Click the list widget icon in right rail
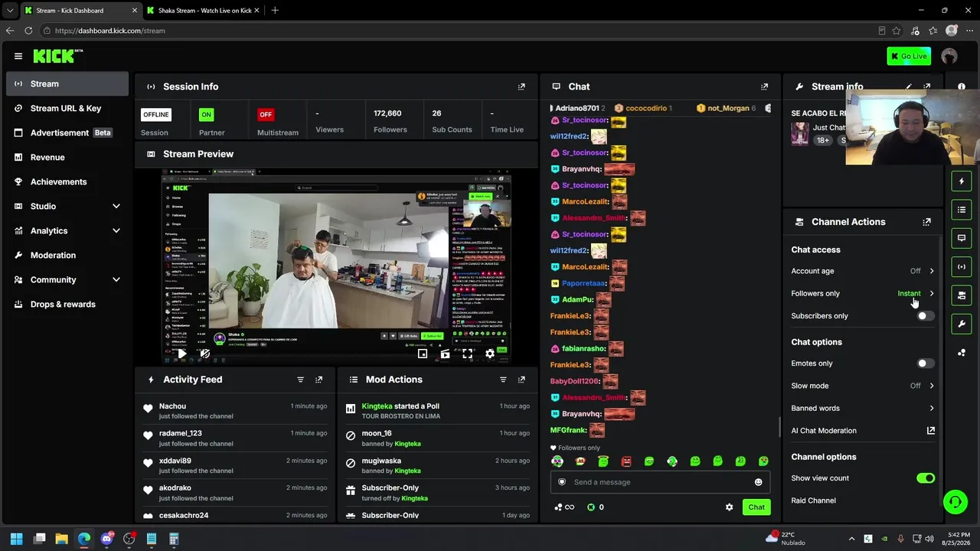 (x=962, y=210)
